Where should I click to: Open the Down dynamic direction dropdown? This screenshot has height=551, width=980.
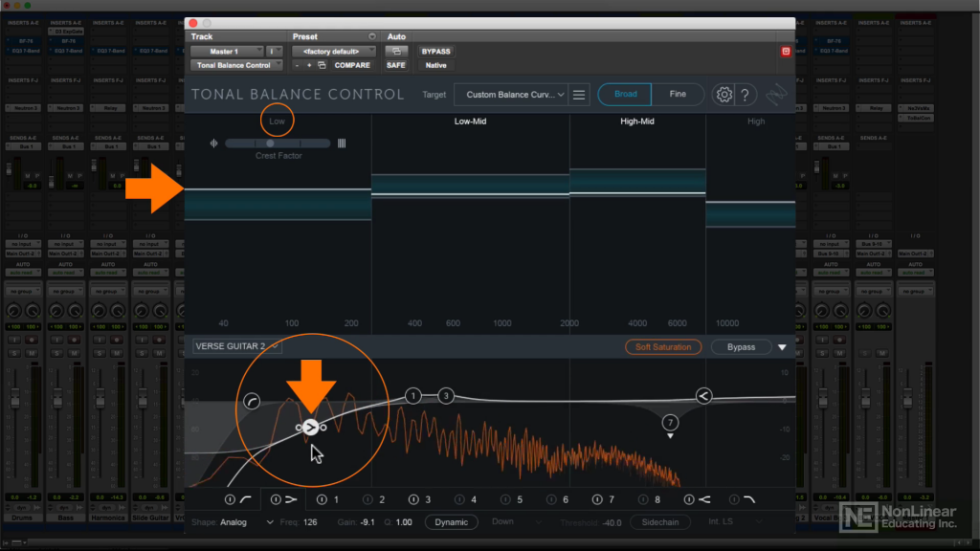[516, 521]
